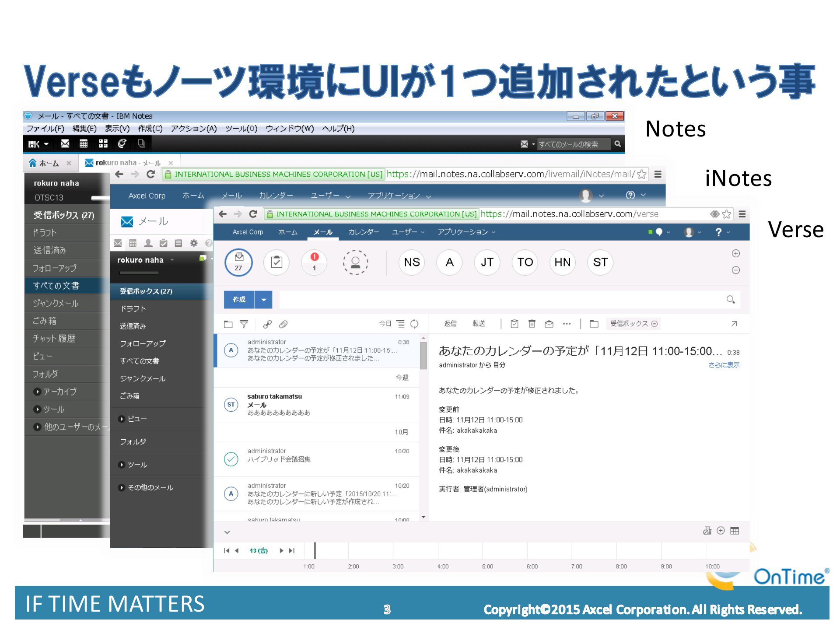Click the 受信ボックス folder tag button
The width and height of the screenshot is (840, 630).
633,324
